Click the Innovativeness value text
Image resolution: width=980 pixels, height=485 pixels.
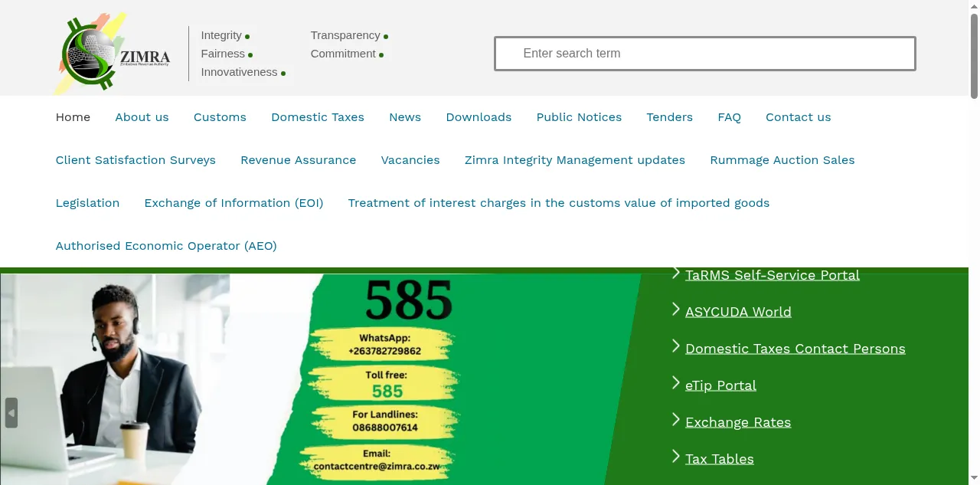coord(239,72)
